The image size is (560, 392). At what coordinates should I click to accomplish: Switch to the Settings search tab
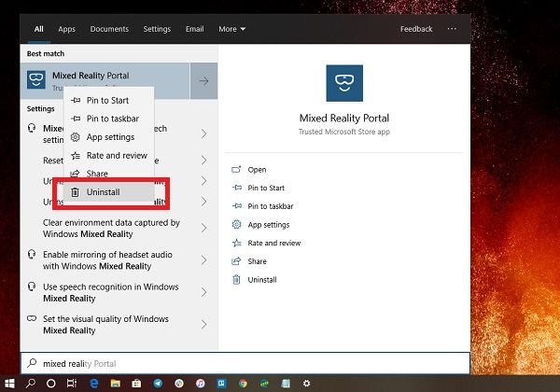tap(157, 29)
